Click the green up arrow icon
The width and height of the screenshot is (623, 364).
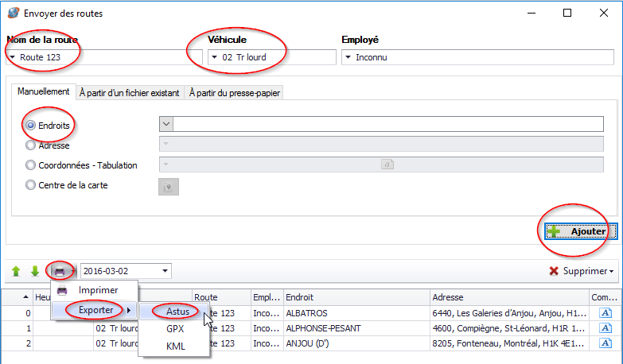[x=16, y=271]
